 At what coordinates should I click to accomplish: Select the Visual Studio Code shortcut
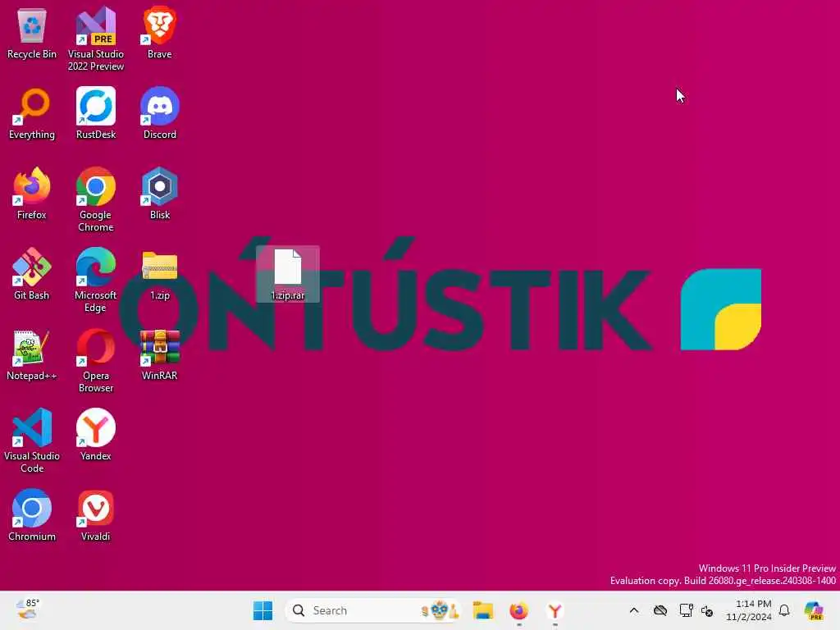pos(32,441)
